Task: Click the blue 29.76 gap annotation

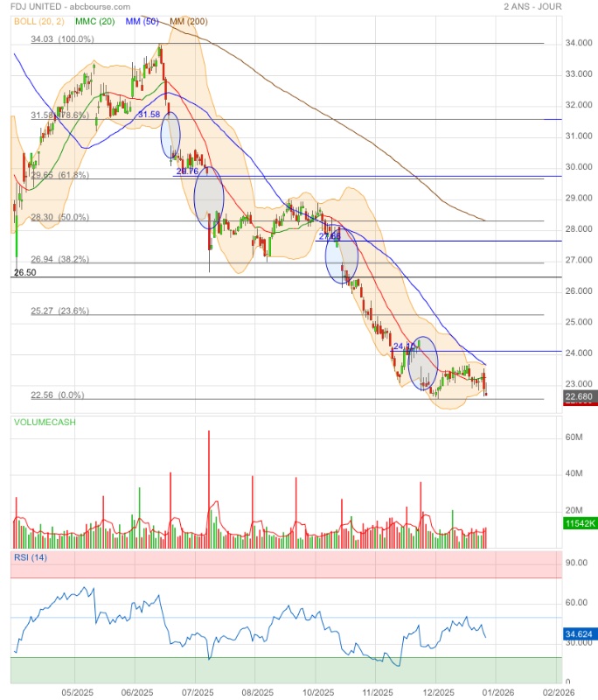Action: tap(187, 171)
